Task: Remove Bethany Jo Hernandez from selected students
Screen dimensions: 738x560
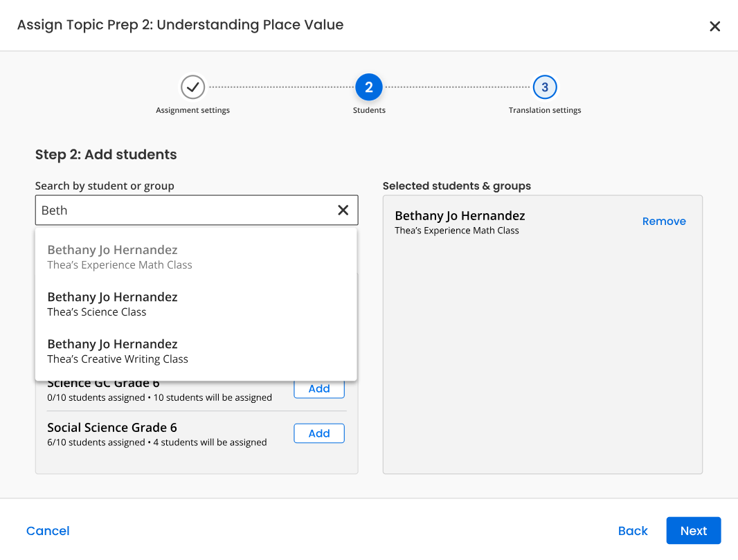Action: (x=664, y=222)
